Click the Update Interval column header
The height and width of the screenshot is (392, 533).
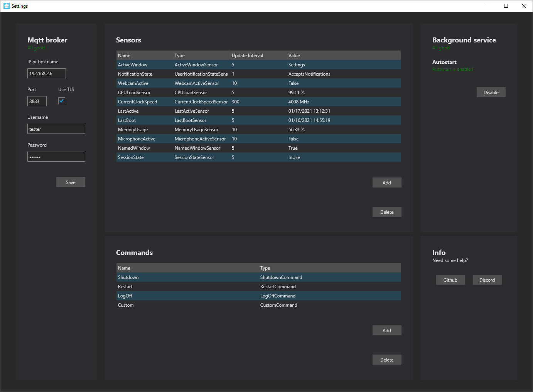pos(247,55)
